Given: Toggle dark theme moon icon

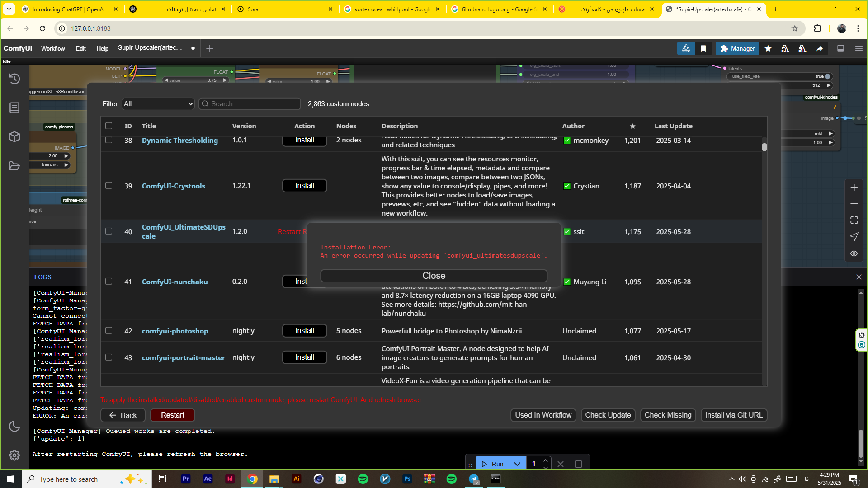Looking at the screenshot, I should 14,426.
